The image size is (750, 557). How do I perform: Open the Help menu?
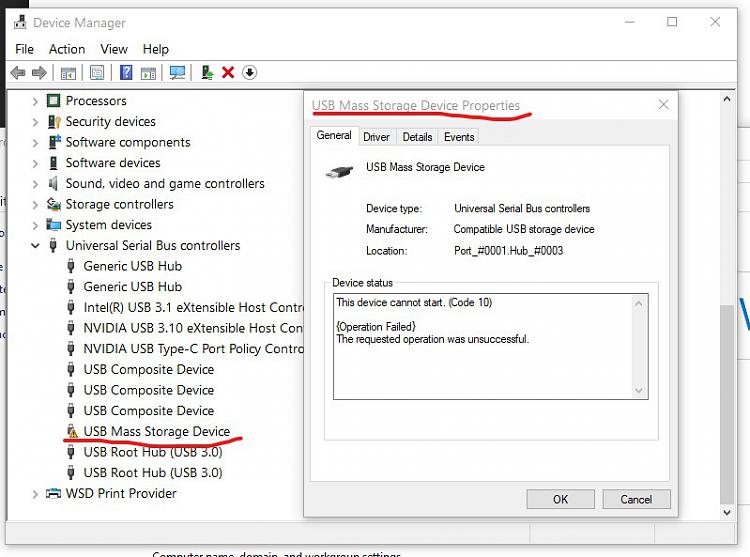coord(155,49)
